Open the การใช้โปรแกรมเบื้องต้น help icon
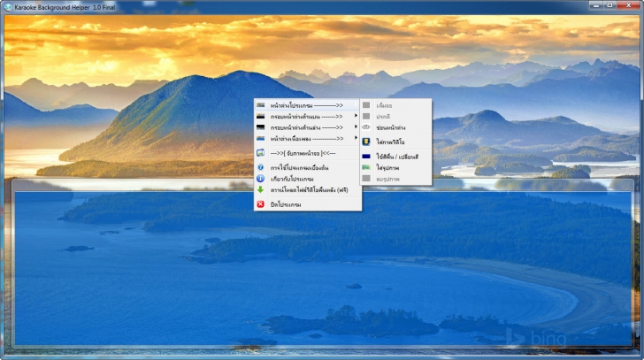 coord(260,167)
